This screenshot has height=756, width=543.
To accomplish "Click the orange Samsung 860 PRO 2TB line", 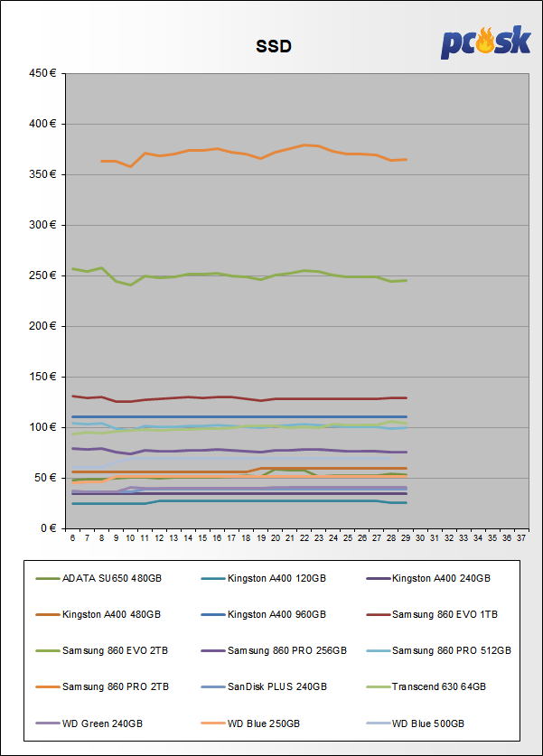I will [261, 158].
